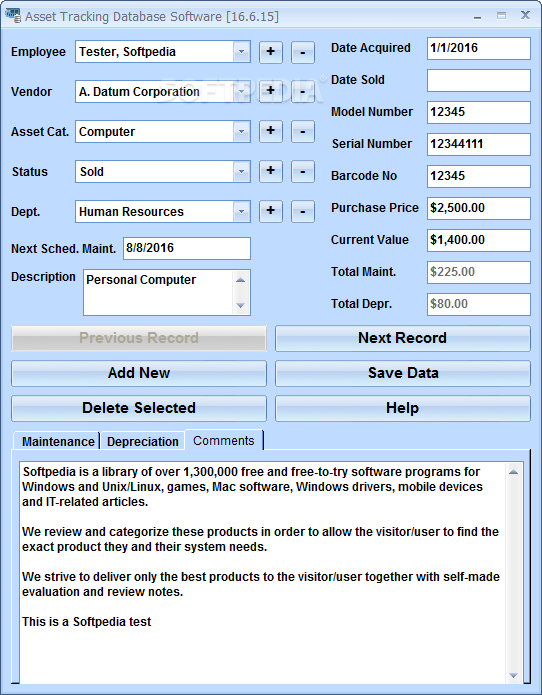The width and height of the screenshot is (542, 695).
Task: Click Delete Selected button
Action: (x=139, y=408)
